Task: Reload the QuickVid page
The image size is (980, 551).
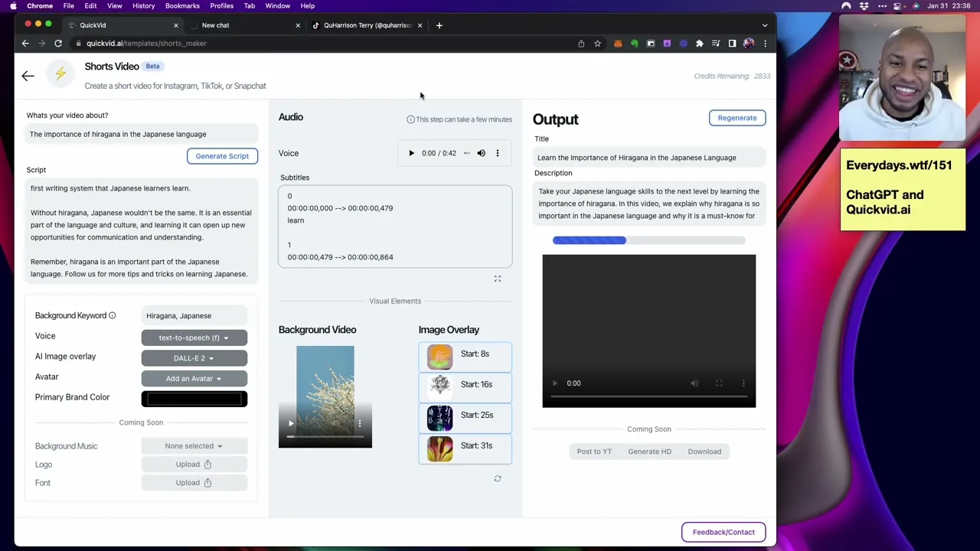Action: click(x=58, y=44)
